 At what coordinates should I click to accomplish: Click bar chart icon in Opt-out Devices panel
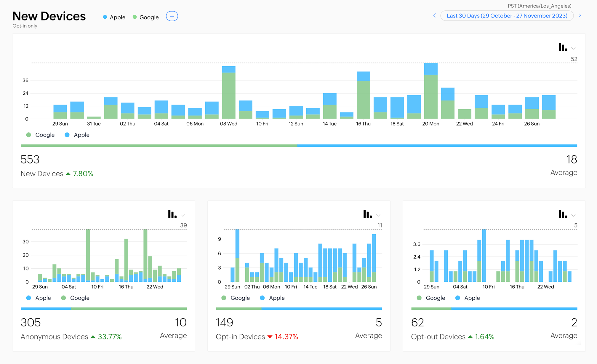coord(562,214)
